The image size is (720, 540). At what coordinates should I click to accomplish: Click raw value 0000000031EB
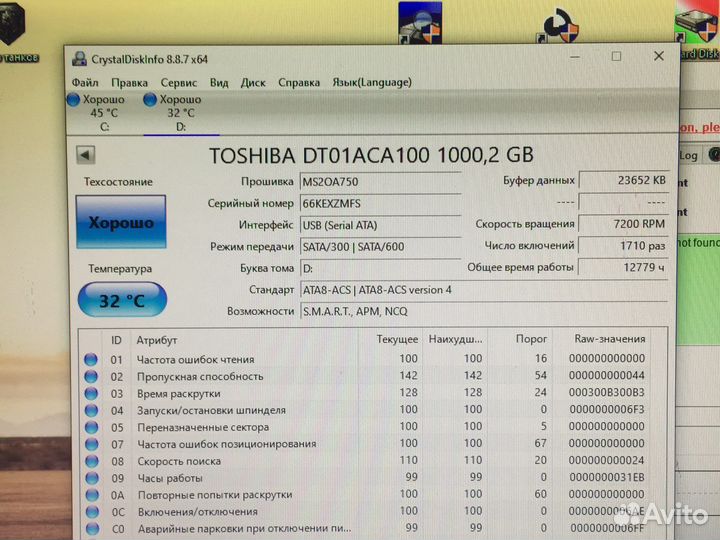pyautogui.click(x=607, y=478)
